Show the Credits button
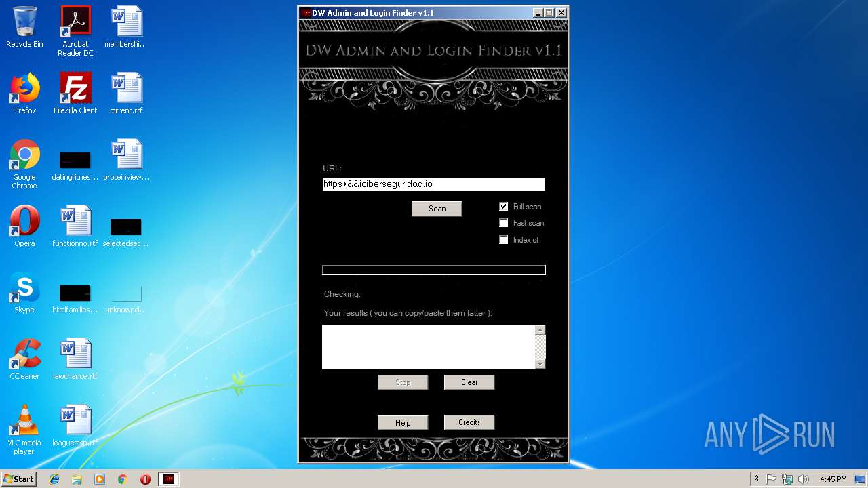868x488 pixels. click(469, 422)
